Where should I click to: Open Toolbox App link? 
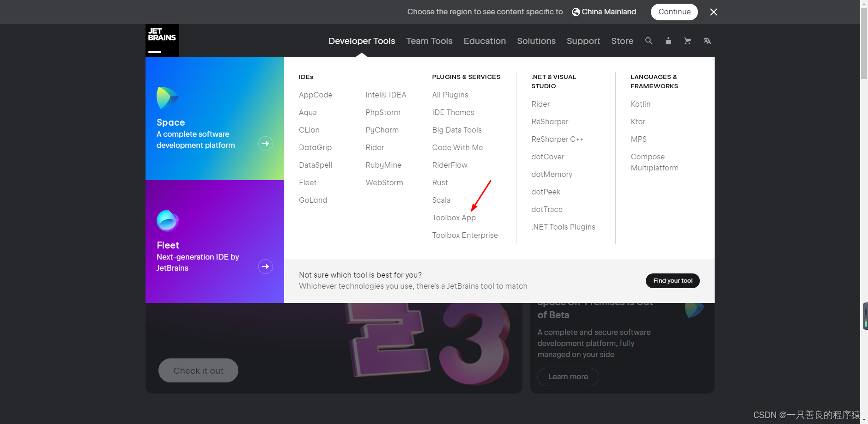point(454,218)
